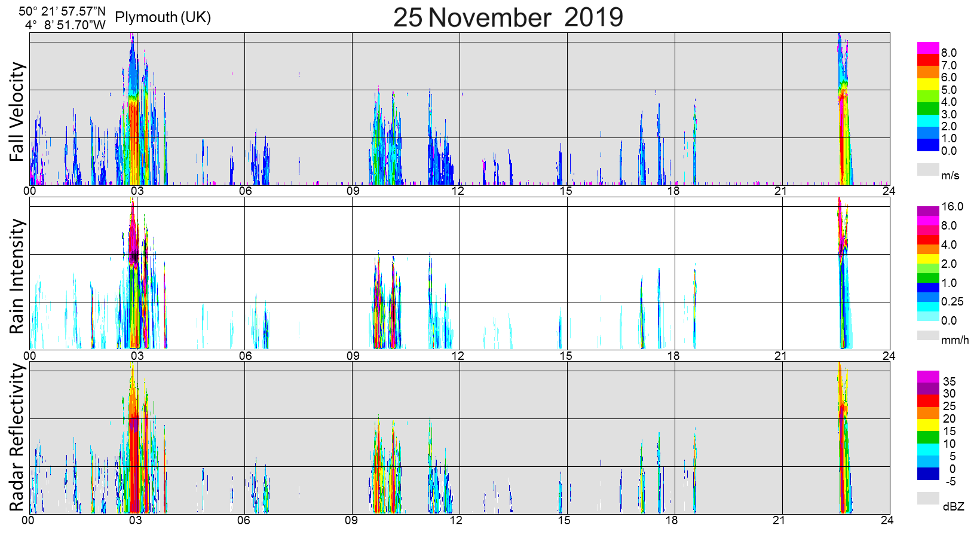The image size is (980, 538).
Task: Pick the yellow swatch in Reflectivity legend
Action: point(928,425)
